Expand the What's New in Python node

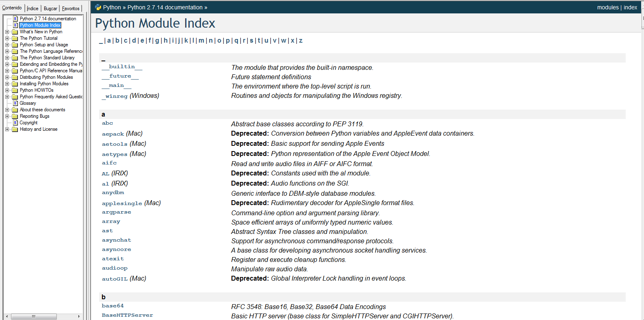(7, 32)
